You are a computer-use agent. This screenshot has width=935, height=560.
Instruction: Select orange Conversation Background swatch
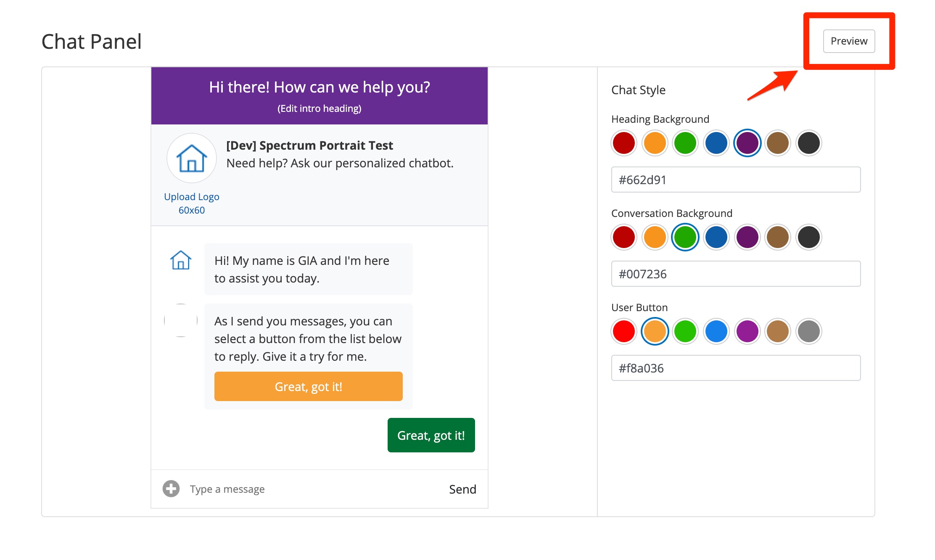[x=655, y=237]
